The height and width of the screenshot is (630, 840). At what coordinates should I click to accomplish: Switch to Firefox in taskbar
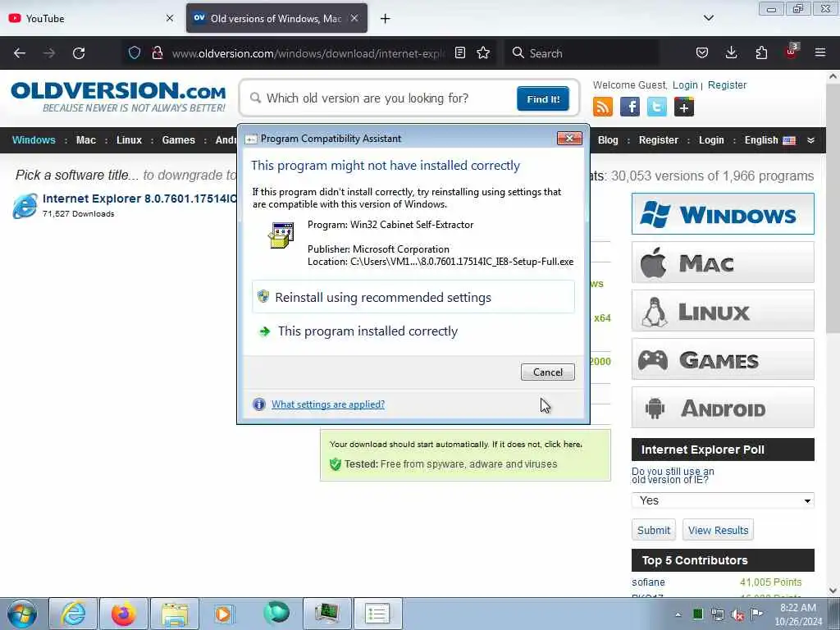tap(123, 614)
